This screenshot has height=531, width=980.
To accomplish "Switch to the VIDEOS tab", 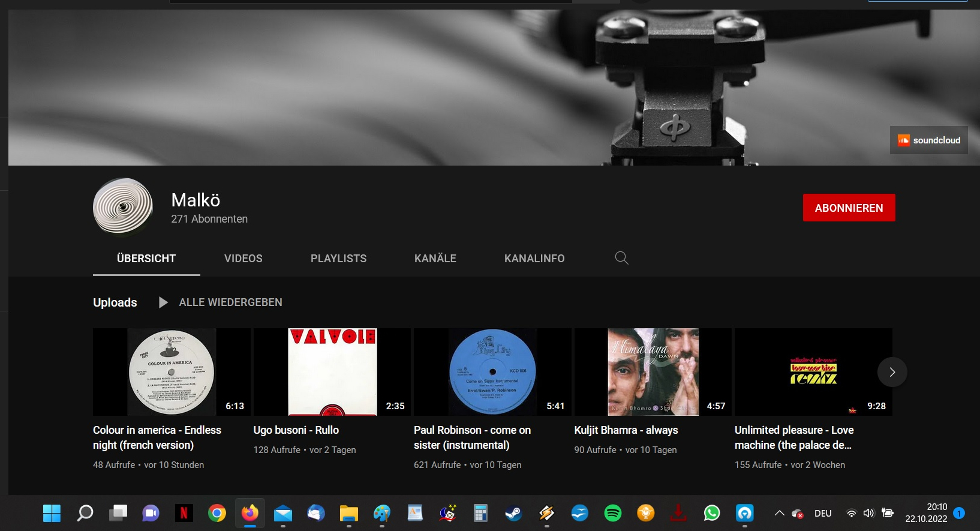I will pos(243,259).
